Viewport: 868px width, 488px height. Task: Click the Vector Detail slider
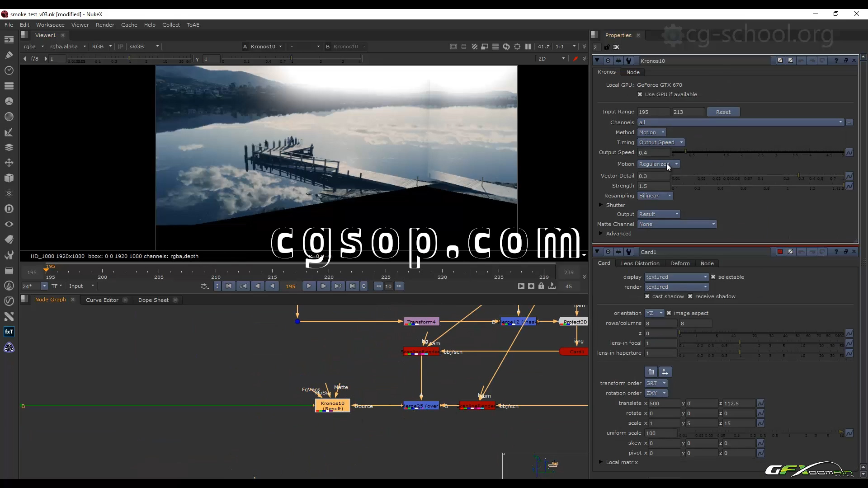click(757, 176)
